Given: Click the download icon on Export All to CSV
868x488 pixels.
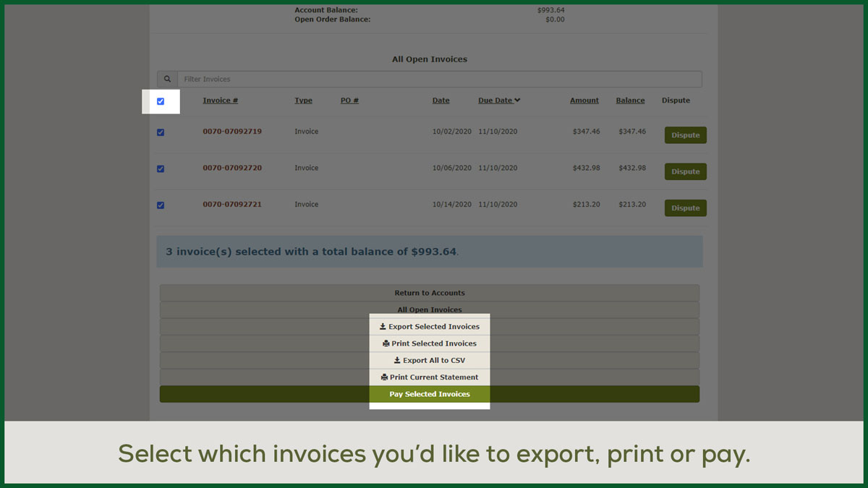Looking at the screenshot, I should [x=397, y=360].
